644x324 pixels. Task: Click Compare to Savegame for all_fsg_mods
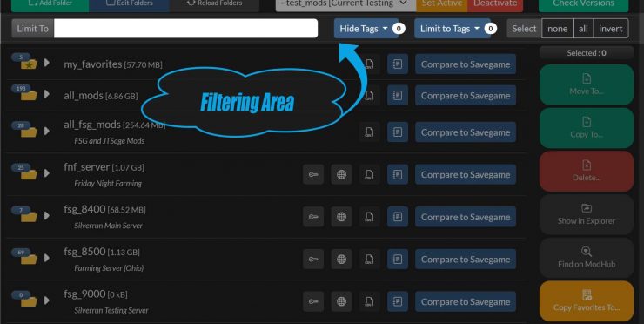466,132
